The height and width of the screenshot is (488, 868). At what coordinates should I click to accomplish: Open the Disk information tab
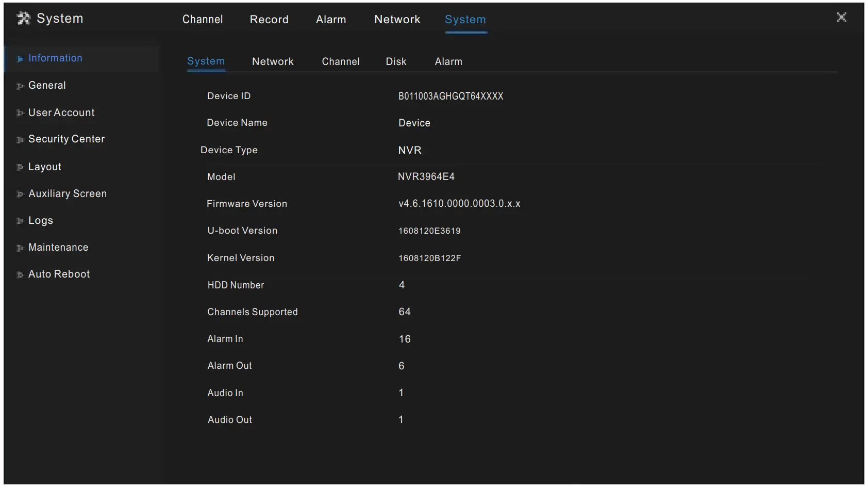pyautogui.click(x=396, y=61)
